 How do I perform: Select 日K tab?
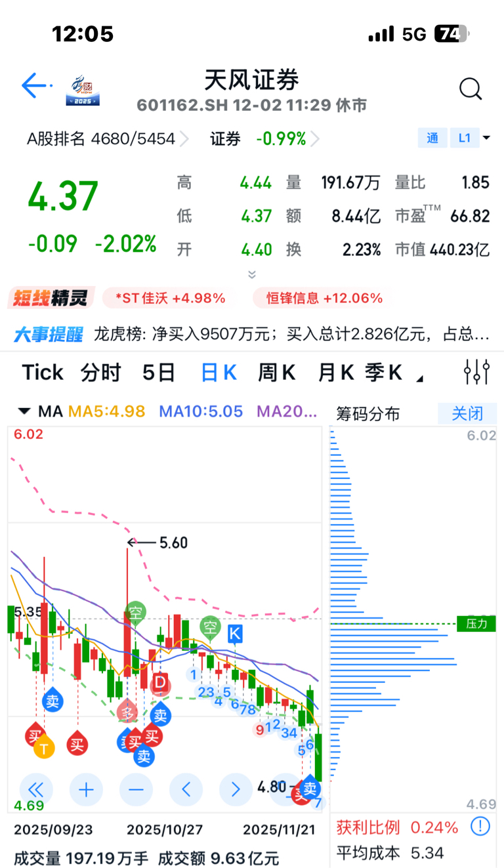click(x=219, y=373)
